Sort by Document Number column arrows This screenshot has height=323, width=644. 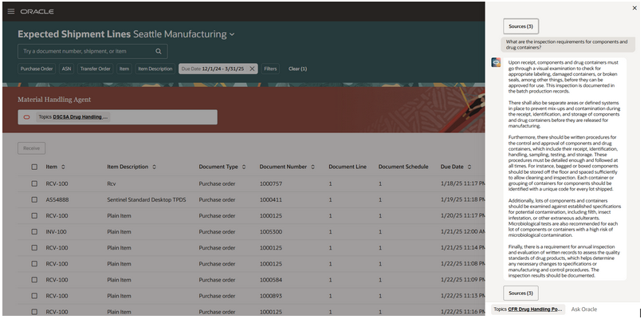tap(312, 167)
